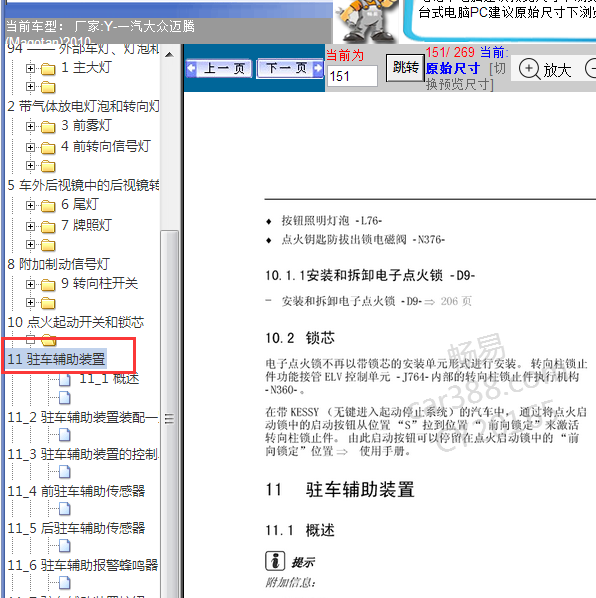
Task: Click document icon above '11_6 驻车辅助报警蜂鸣器'
Action: coord(65,545)
